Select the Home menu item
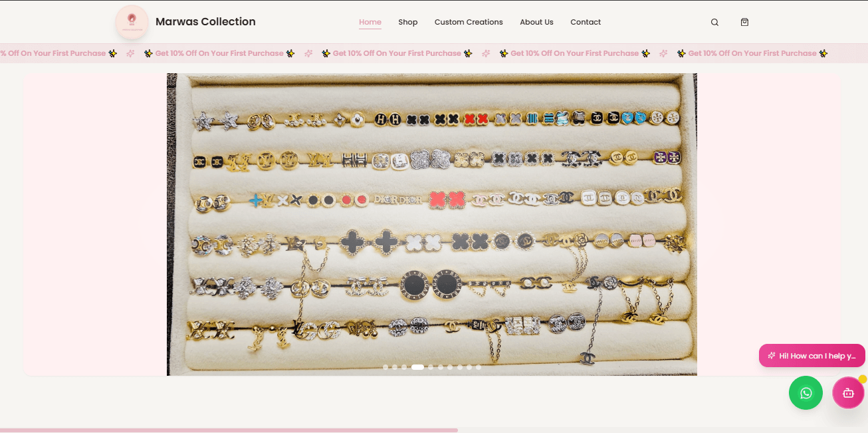This screenshot has height=433, width=868. click(x=370, y=21)
